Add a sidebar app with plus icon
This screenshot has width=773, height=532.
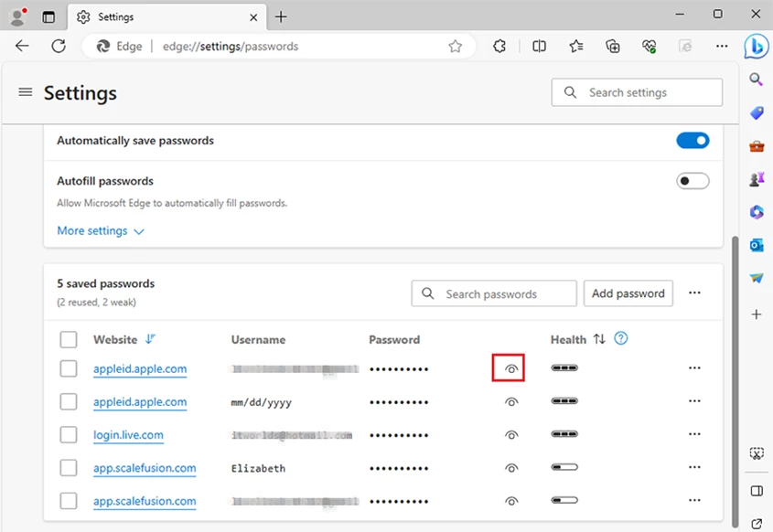pos(757,314)
